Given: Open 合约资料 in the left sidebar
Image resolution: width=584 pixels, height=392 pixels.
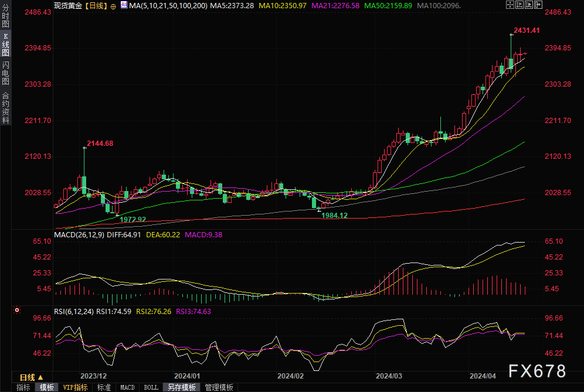Looking at the screenshot, I should (x=5, y=107).
